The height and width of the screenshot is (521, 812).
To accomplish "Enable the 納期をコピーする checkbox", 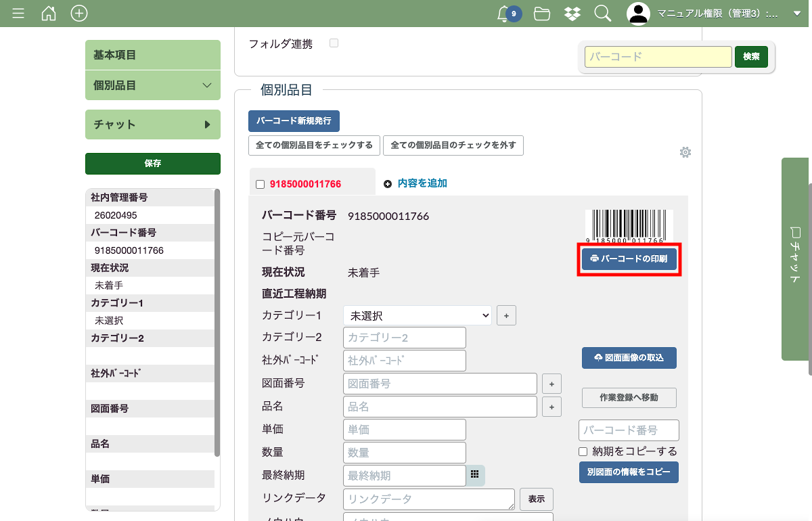I will tap(583, 451).
